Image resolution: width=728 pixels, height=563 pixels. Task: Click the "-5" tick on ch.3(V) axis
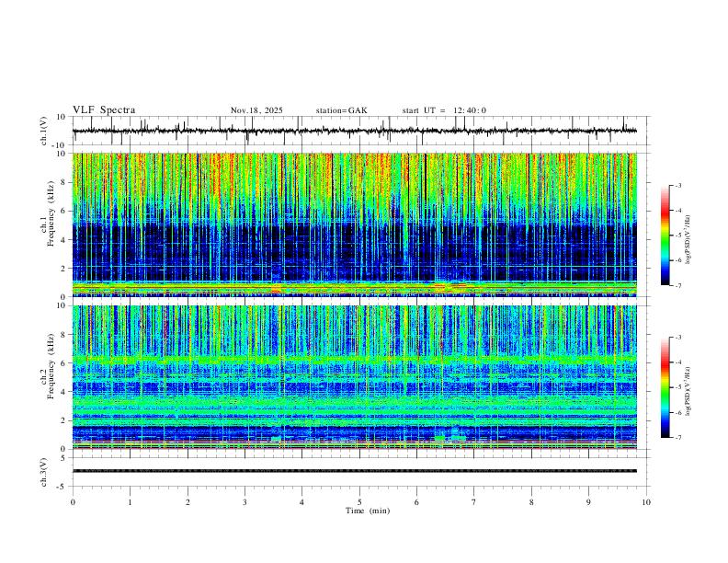[63, 487]
